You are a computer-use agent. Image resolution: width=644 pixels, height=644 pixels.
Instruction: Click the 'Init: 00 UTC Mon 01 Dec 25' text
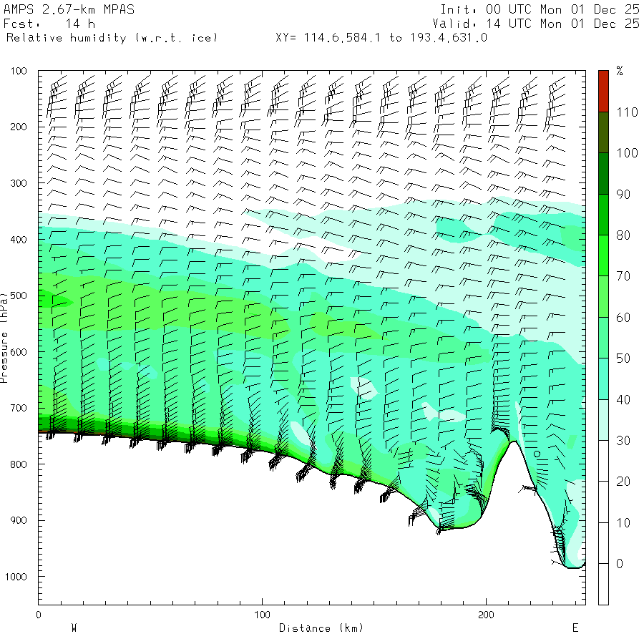coord(540,9)
